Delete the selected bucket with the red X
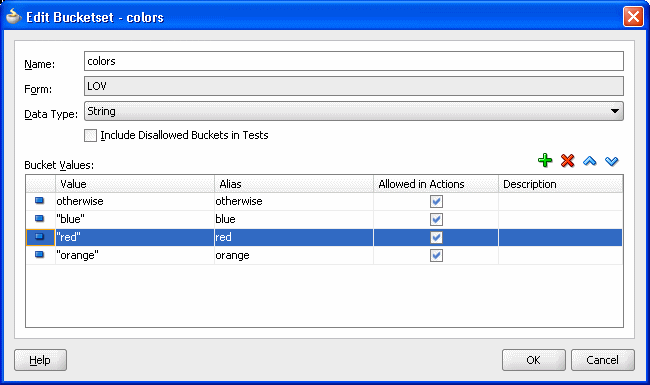Image resolution: width=650 pixels, height=385 pixels. point(567,160)
